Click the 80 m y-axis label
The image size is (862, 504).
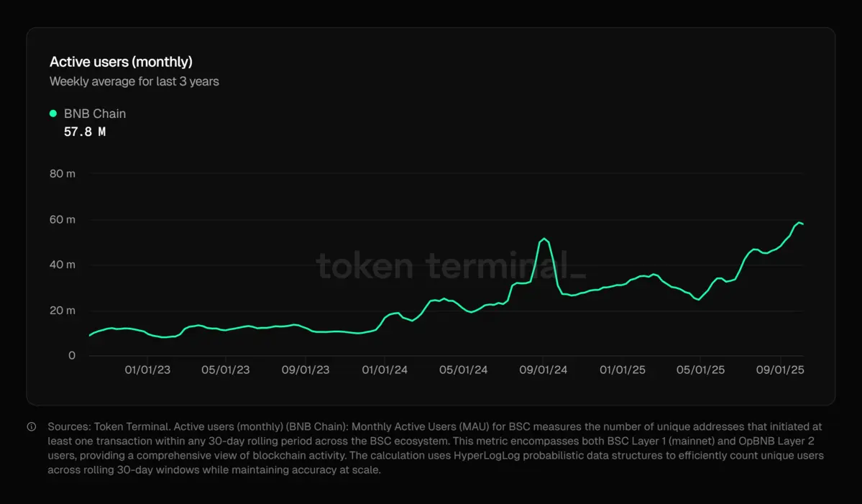point(62,174)
